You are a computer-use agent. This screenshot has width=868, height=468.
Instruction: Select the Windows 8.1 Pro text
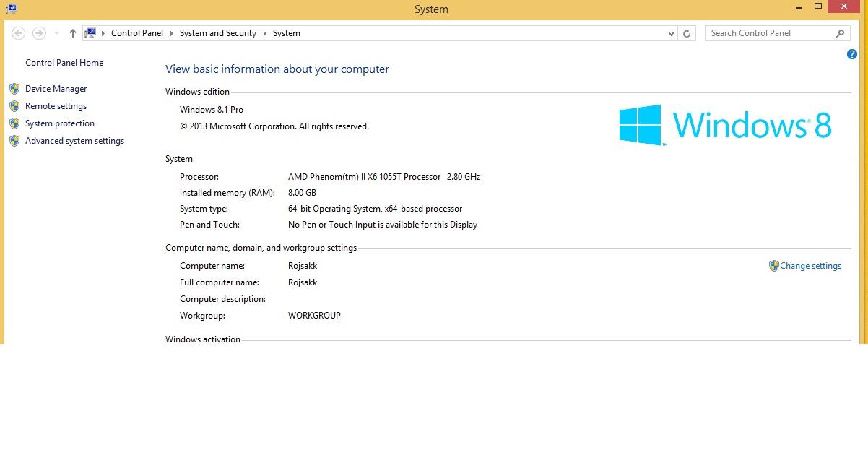[x=212, y=110]
